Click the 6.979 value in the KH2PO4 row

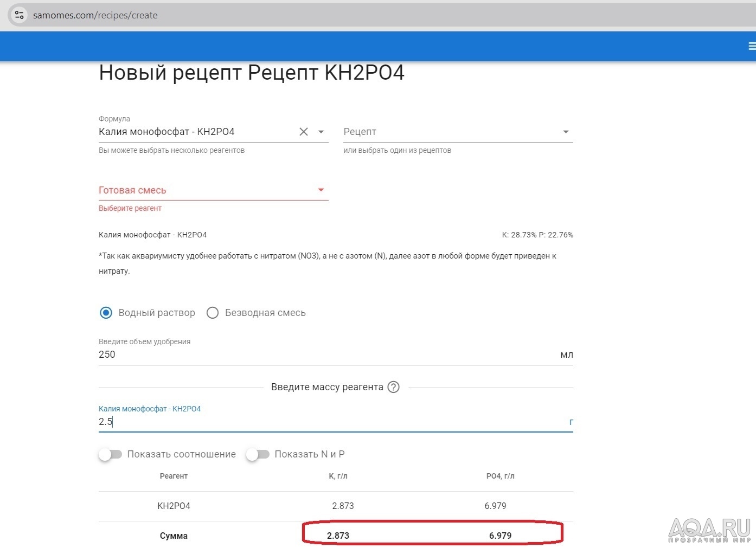[495, 506]
